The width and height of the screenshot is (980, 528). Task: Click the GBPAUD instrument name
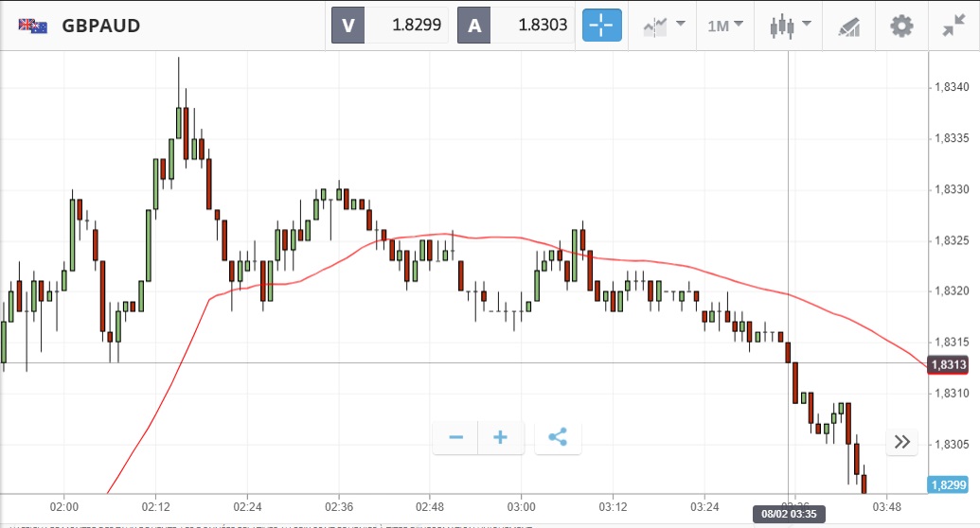[100, 26]
